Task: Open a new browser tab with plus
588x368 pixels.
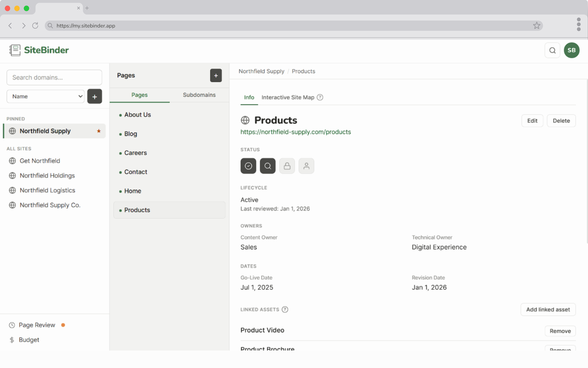Action: coord(87,8)
